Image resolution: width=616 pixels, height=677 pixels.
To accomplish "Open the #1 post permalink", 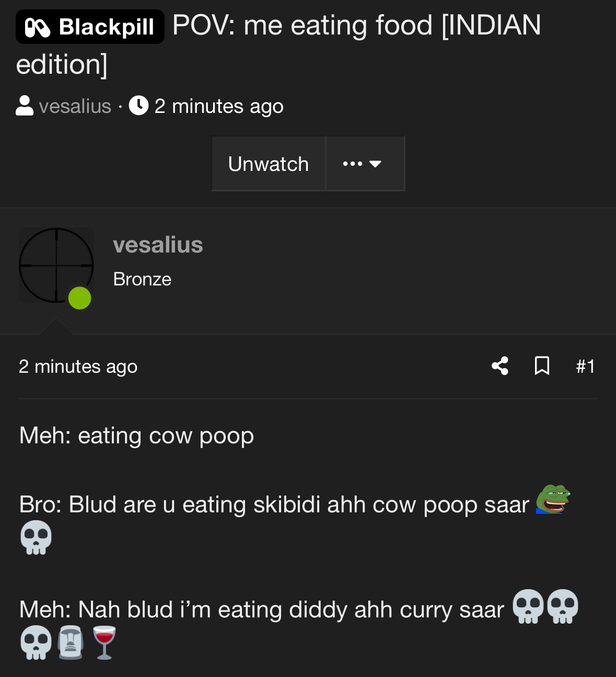I will coord(585,366).
